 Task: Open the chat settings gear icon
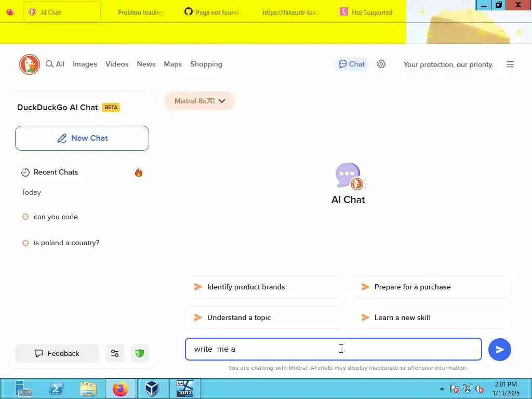point(381,64)
